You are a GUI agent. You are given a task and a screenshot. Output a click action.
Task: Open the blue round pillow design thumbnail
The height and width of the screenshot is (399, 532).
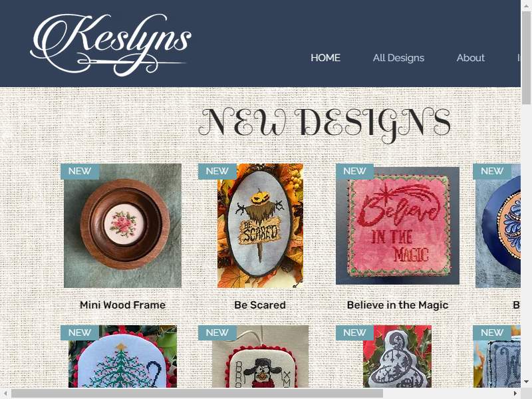[497, 225]
